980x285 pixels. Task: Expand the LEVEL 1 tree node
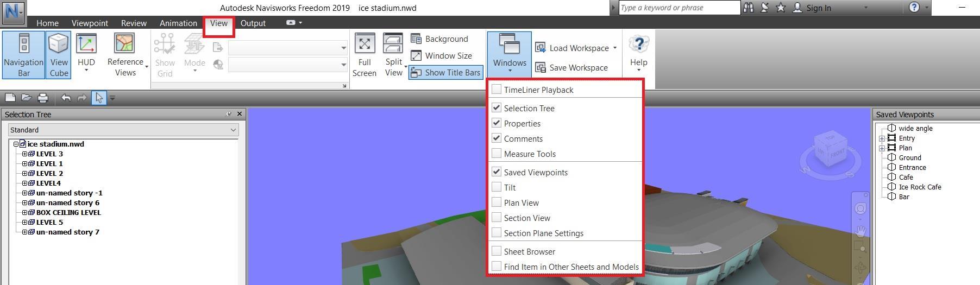click(x=24, y=164)
